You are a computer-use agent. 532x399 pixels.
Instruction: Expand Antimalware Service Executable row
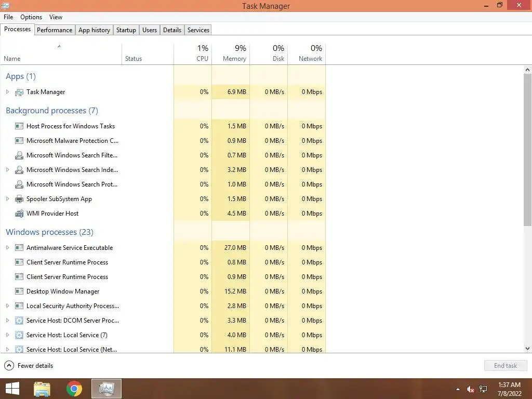tap(7, 248)
